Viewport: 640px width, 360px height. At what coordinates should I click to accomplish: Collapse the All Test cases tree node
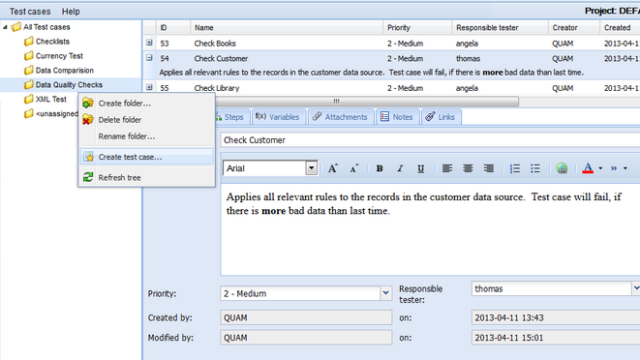(5, 27)
